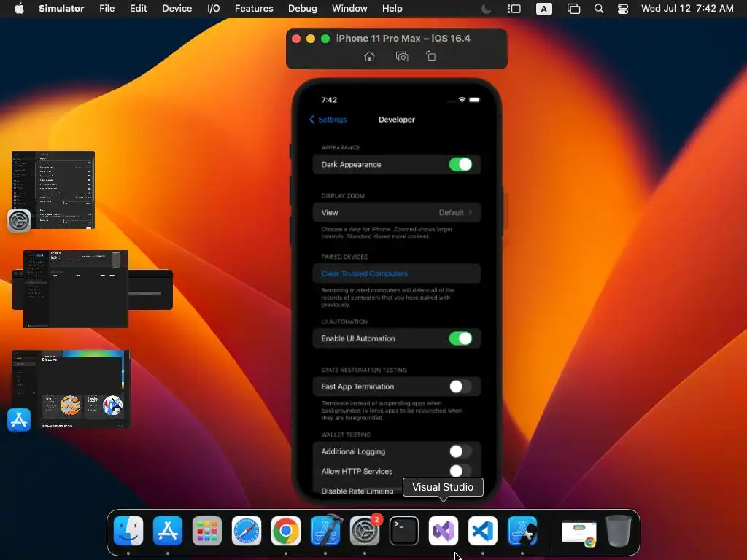
Task: Open the I/O menu
Action: click(214, 9)
